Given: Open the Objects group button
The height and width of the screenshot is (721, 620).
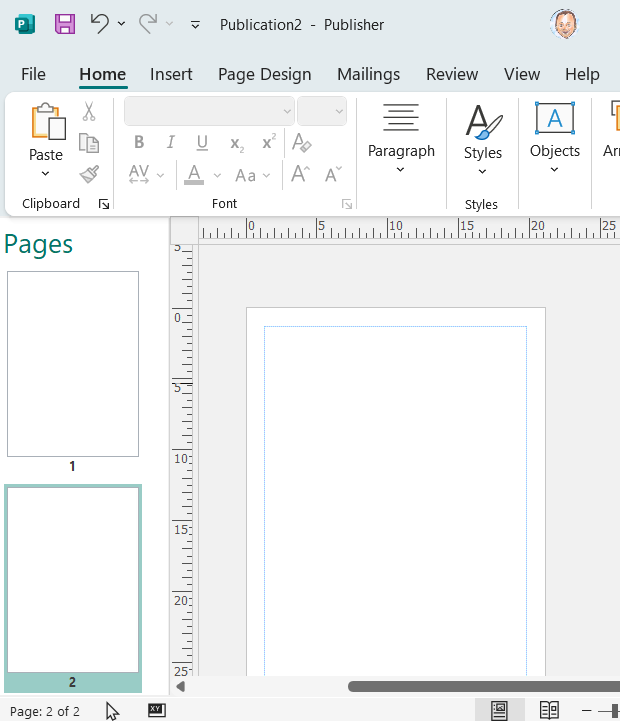Looking at the screenshot, I should (x=555, y=138).
